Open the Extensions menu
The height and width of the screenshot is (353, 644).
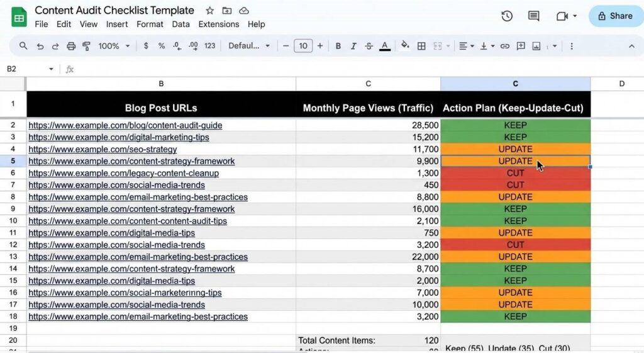(218, 25)
